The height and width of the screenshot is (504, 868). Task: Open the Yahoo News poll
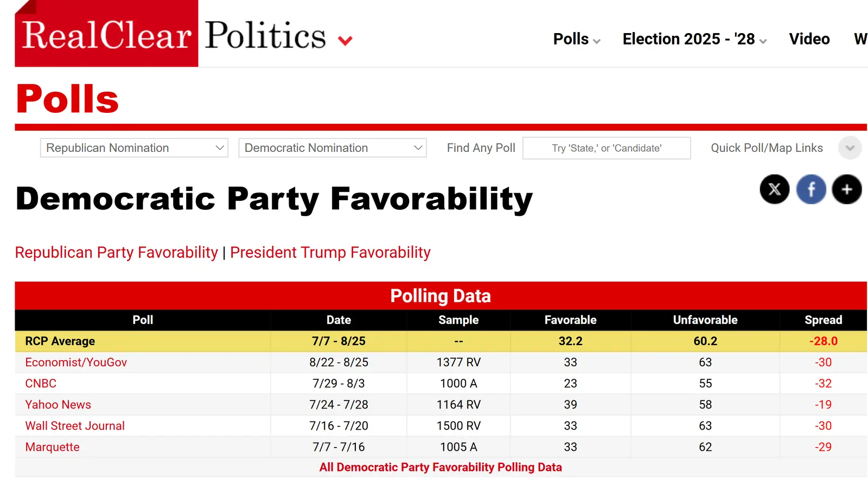tap(58, 405)
